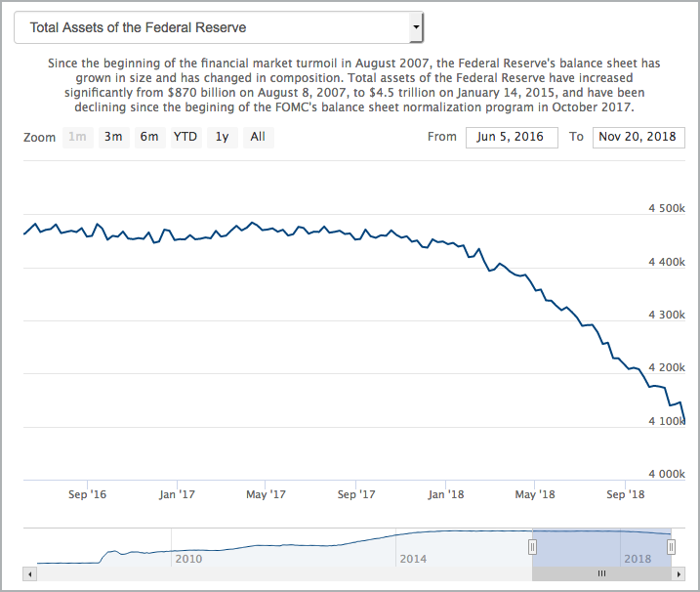Viewport: 700px width, 592px height.
Task: Click the Sep '18 axis label
Action: pyautogui.click(x=626, y=494)
